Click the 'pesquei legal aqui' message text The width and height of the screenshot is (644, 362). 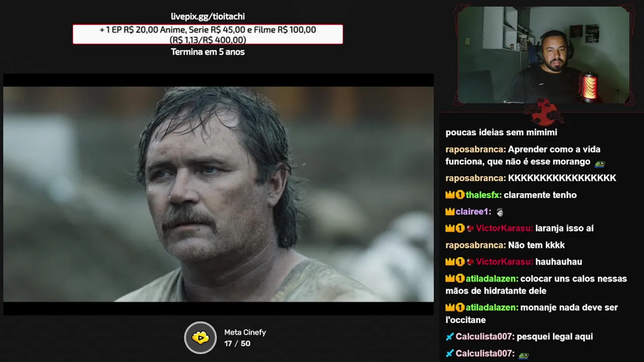555,336
